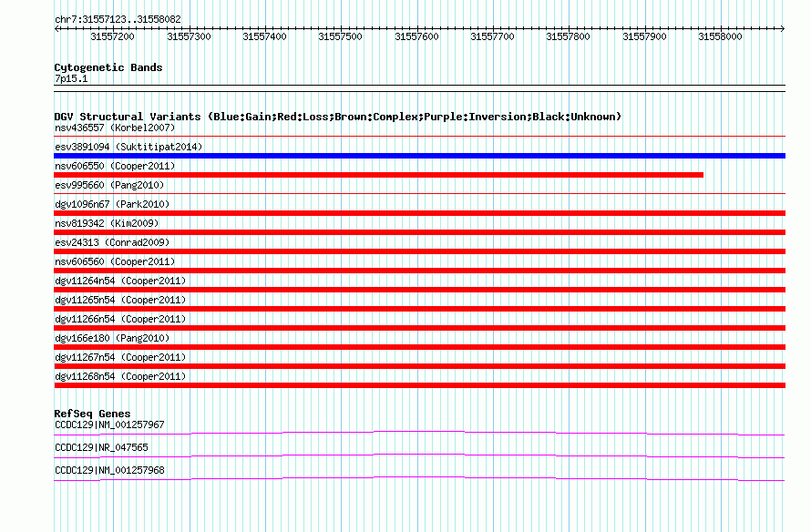Click the DGV Structural Variants track title
Image resolution: width=811 pixels, height=532 pixels.
(x=338, y=117)
